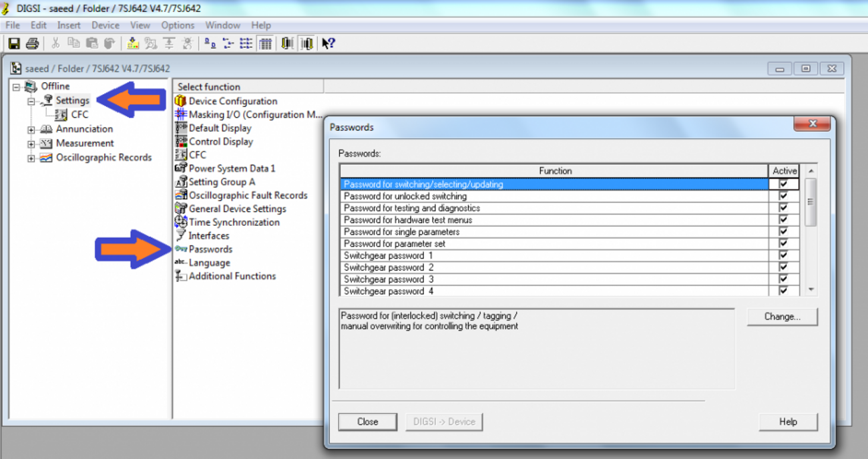
Task: Open the Device menu
Action: (105, 25)
